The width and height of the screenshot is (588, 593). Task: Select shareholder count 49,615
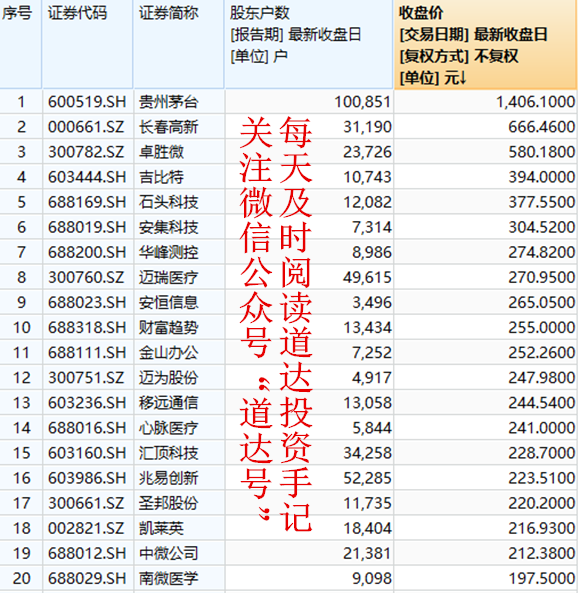click(367, 278)
